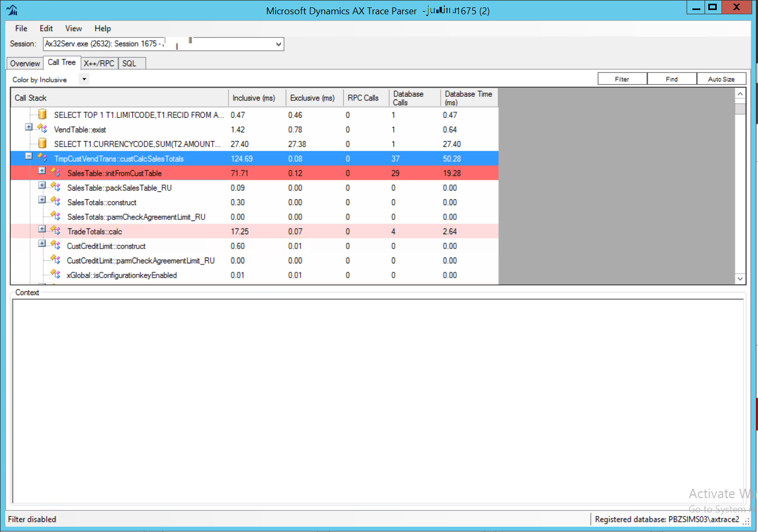Select the xGlobal::isConfigurationkeyEnabled row

[x=254, y=275]
